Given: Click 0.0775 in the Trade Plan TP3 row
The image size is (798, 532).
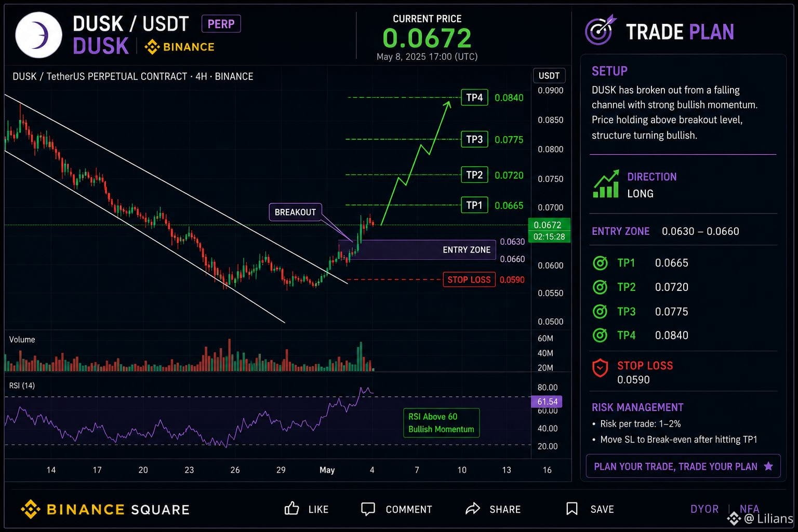Looking at the screenshot, I should pos(672,311).
